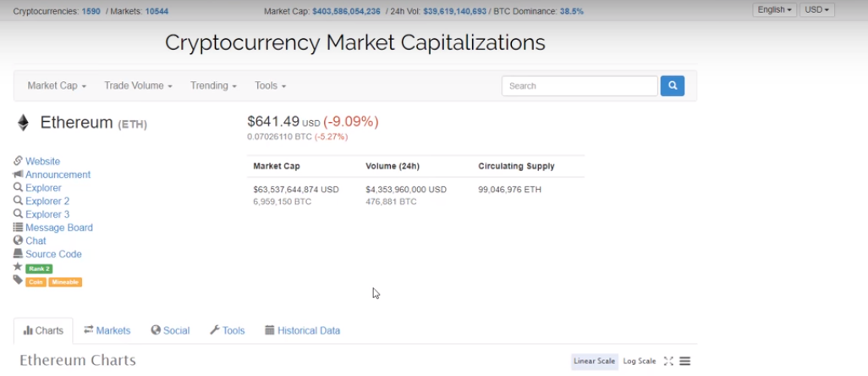Focus the Search input field

click(580, 86)
